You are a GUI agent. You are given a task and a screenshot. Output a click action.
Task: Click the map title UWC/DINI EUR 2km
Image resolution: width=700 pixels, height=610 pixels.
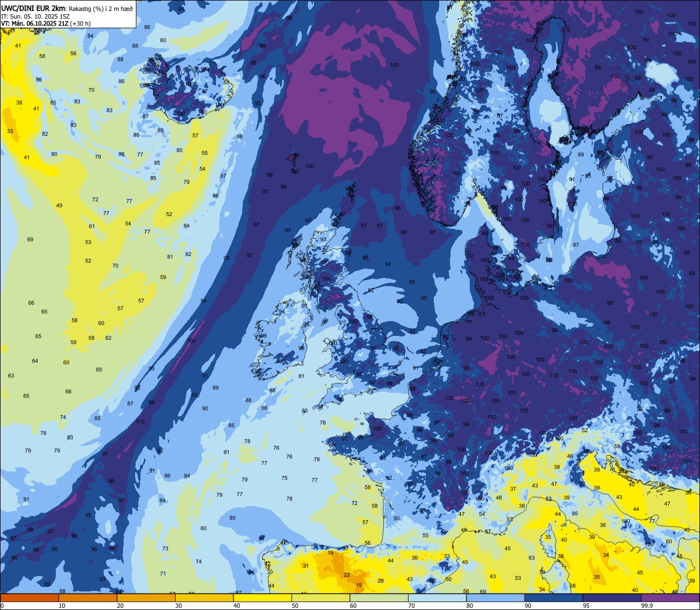[x=34, y=8]
